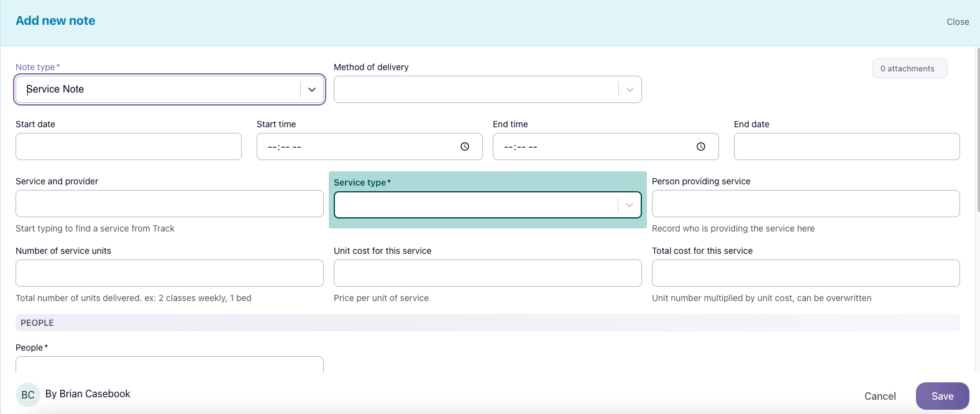980x414 pixels.
Task: Click the Cancel button
Action: [880, 396]
